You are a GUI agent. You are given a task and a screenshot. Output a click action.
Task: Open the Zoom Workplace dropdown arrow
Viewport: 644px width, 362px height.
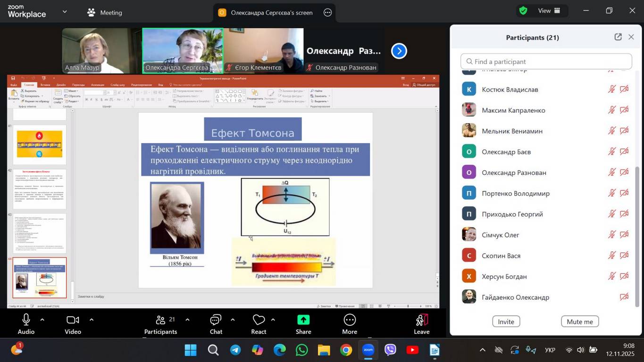click(x=65, y=12)
